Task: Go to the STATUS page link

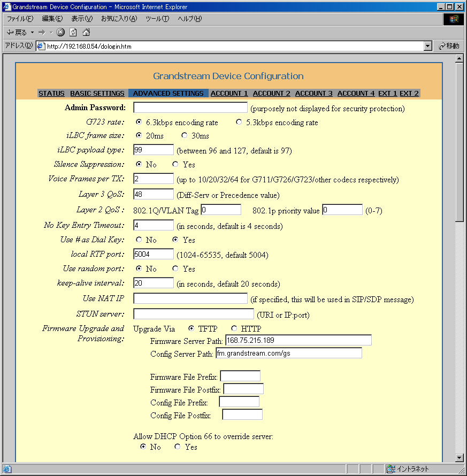Action: pos(51,94)
